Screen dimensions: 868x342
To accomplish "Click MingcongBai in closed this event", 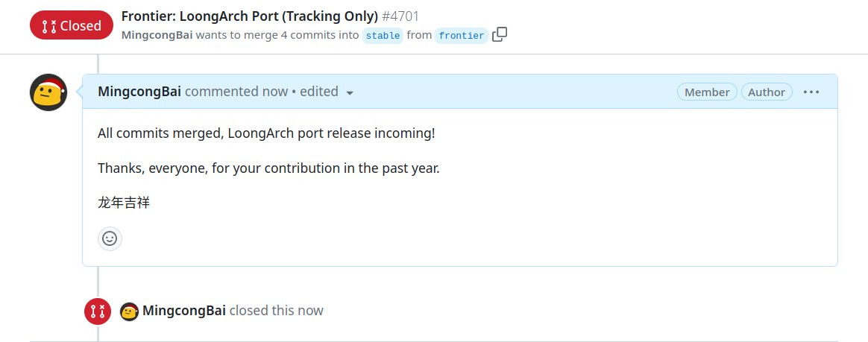I will (x=183, y=310).
